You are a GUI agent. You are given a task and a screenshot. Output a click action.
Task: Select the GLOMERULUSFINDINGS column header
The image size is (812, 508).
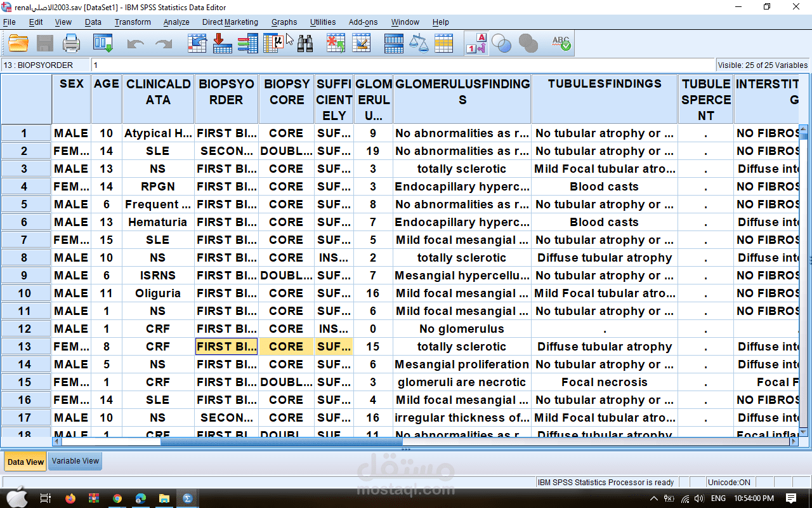tap(462, 99)
